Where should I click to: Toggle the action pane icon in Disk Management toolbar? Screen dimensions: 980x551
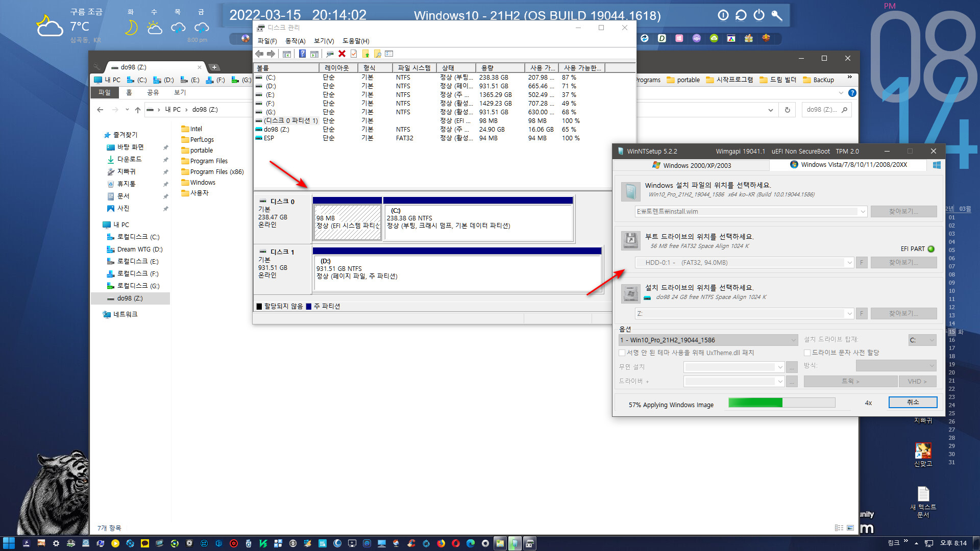tap(314, 54)
